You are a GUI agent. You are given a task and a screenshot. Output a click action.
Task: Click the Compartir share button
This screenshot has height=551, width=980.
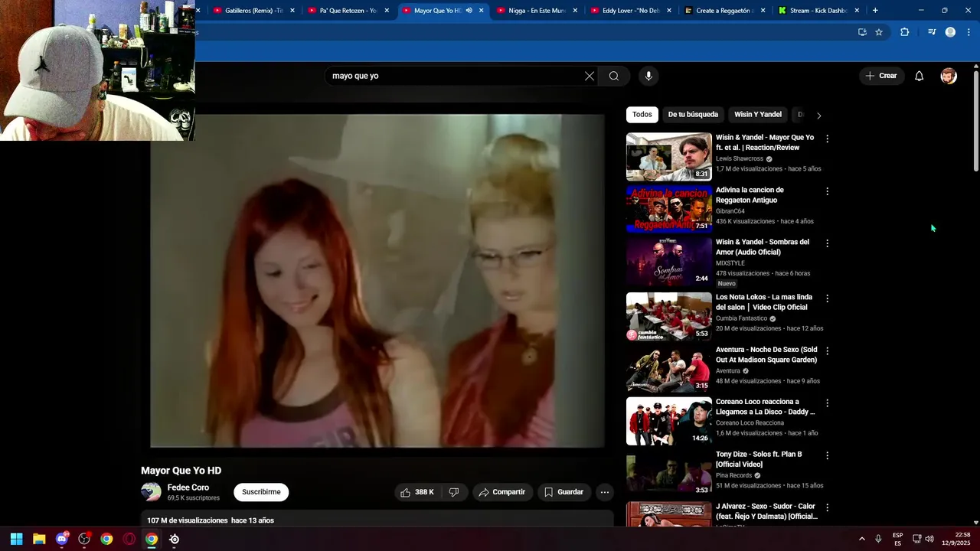coord(501,492)
